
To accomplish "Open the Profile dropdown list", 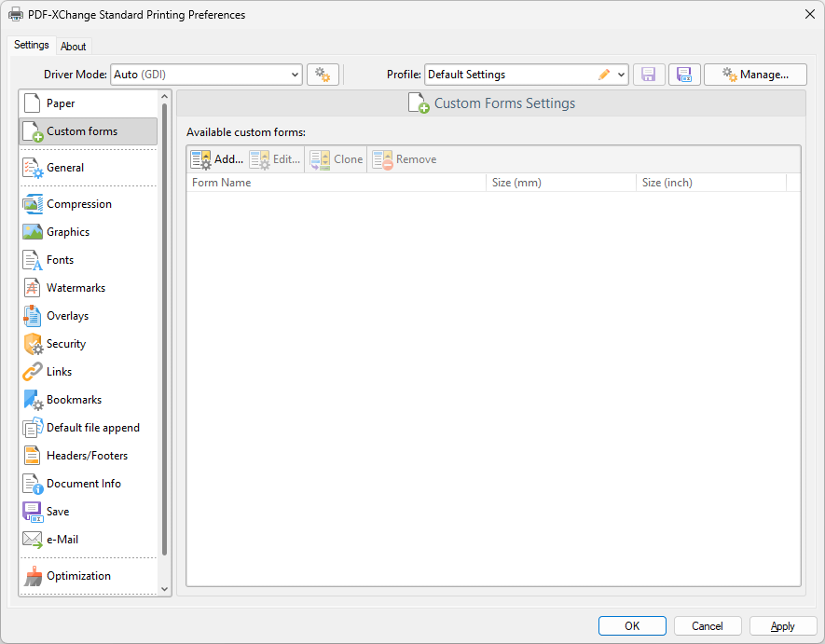I will coord(622,75).
